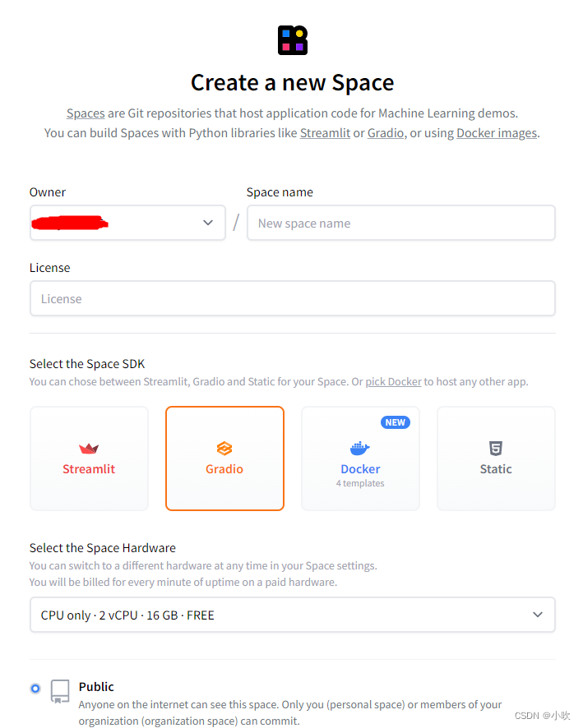The width and height of the screenshot is (583, 728).
Task: Pick the Docker whale icon
Action: tap(360, 449)
